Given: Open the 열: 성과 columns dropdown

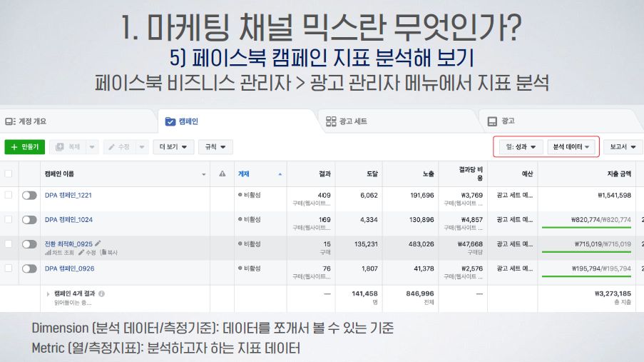Looking at the screenshot, I should (521, 147).
